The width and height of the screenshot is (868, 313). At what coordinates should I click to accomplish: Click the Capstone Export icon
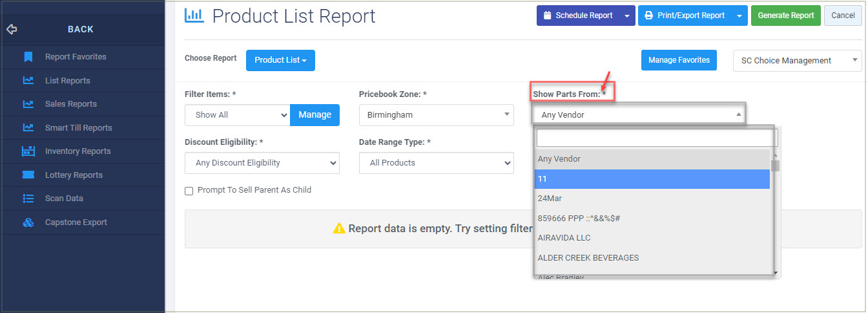tap(28, 222)
